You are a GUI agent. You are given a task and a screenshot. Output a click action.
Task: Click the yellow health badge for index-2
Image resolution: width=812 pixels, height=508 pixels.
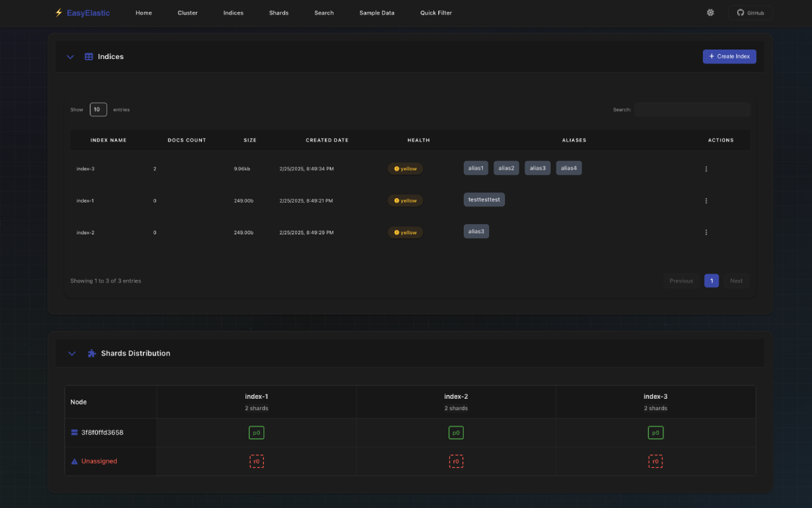(405, 232)
